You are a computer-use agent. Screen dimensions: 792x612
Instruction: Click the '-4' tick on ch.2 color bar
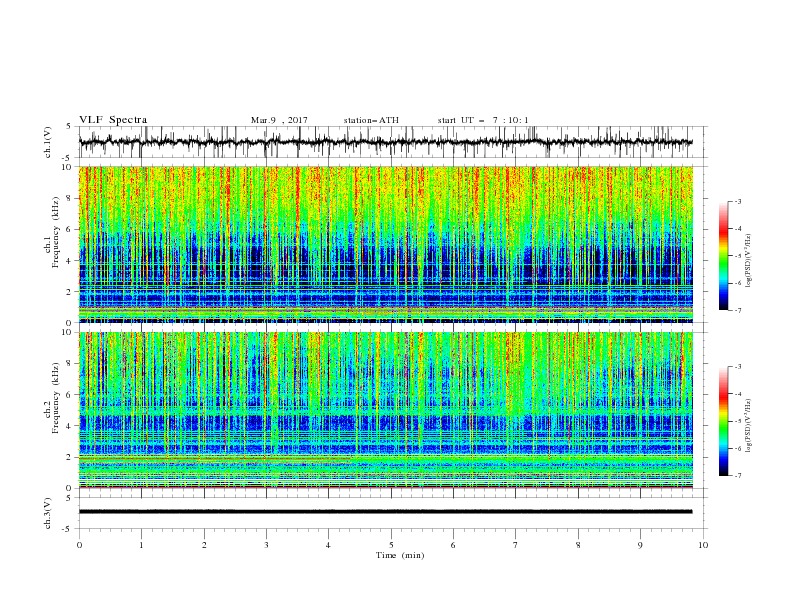pos(738,394)
